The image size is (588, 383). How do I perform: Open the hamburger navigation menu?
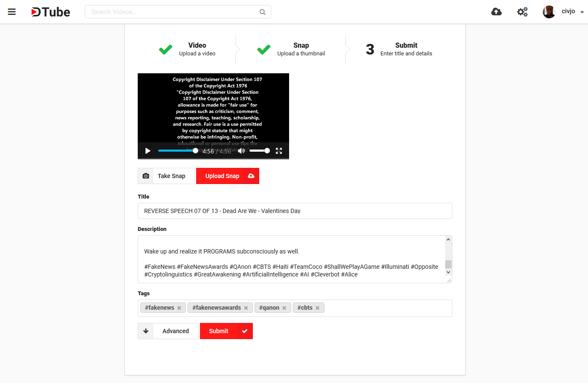12,12
